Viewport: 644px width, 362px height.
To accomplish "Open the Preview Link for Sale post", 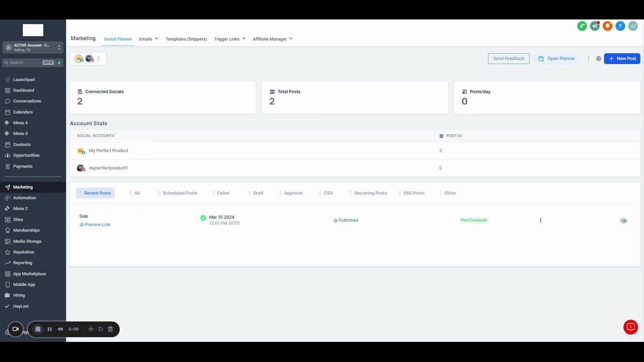I will 95,225.
